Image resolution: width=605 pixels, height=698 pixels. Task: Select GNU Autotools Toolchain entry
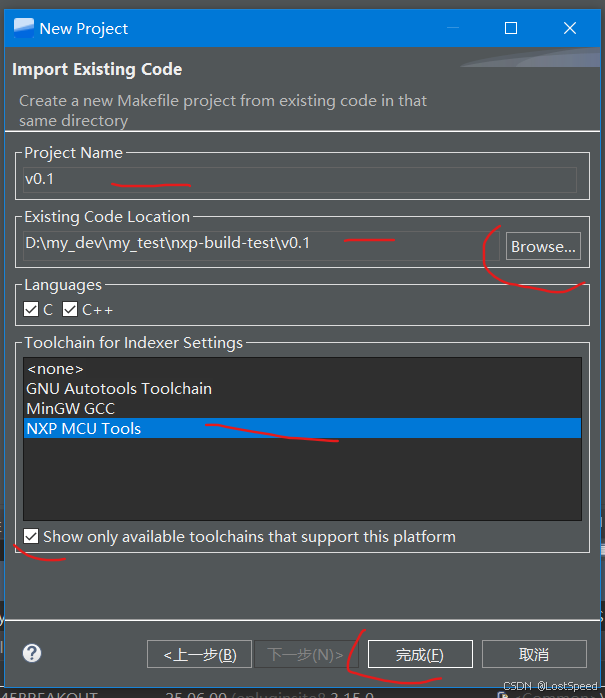point(302,389)
